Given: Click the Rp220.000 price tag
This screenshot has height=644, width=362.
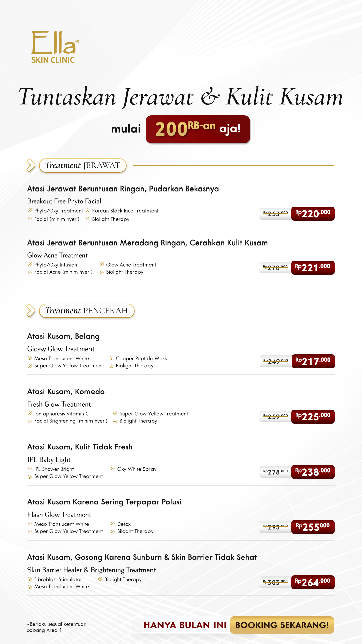Looking at the screenshot, I should click(x=313, y=214).
